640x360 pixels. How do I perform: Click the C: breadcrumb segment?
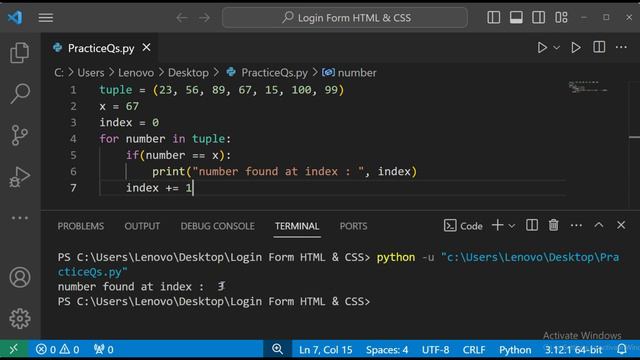59,73
